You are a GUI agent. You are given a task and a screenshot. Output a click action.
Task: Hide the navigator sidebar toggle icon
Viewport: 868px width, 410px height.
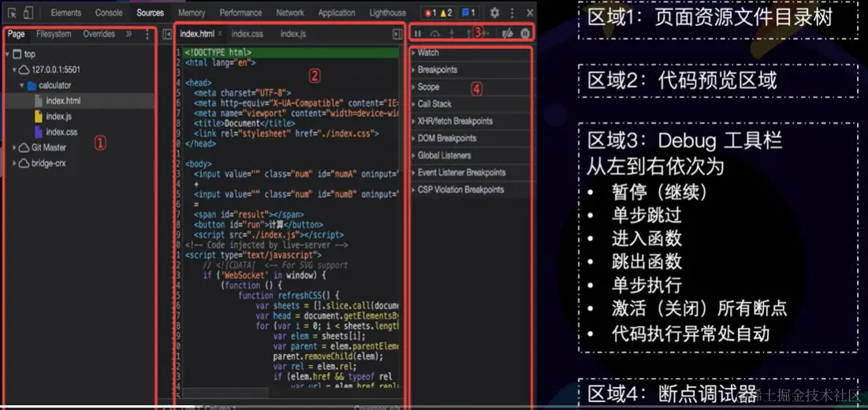pos(167,35)
